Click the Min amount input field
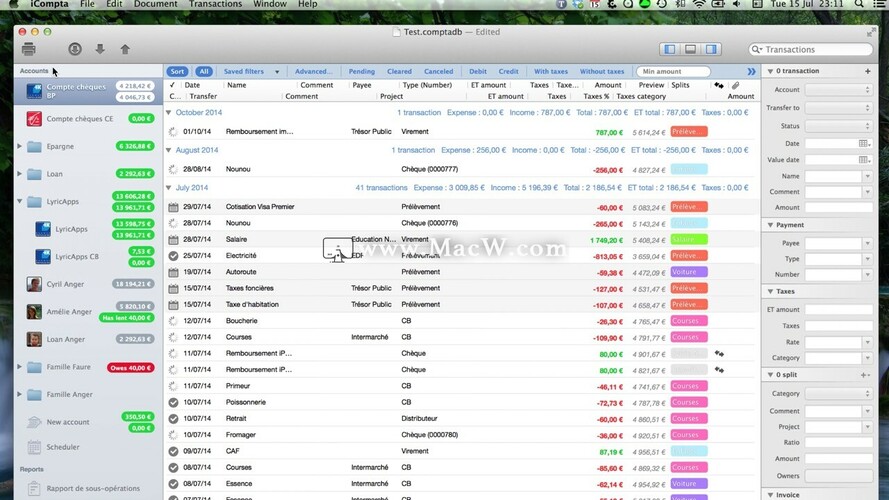Image resolution: width=889 pixels, height=500 pixels. tap(673, 72)
